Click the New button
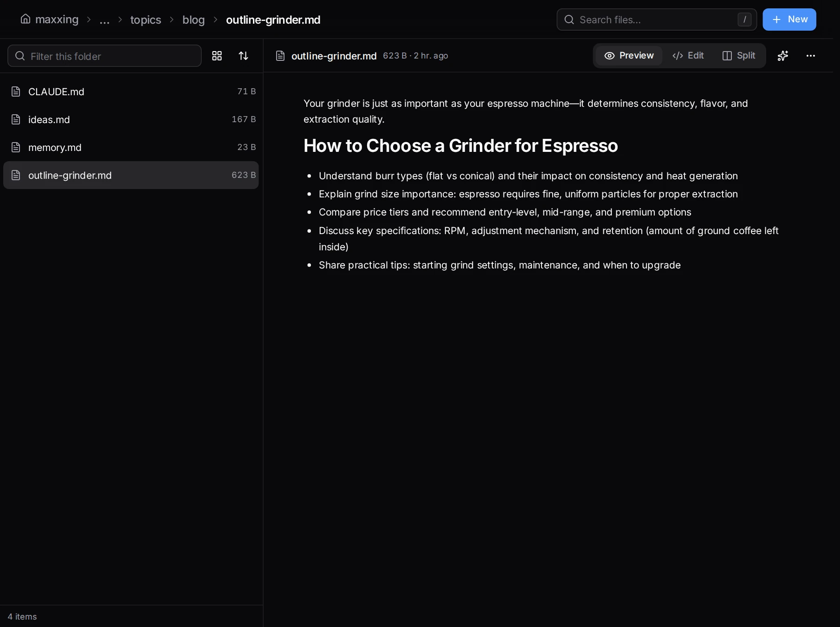This screenshot has width=840, height=627. (x=789, y=20)
